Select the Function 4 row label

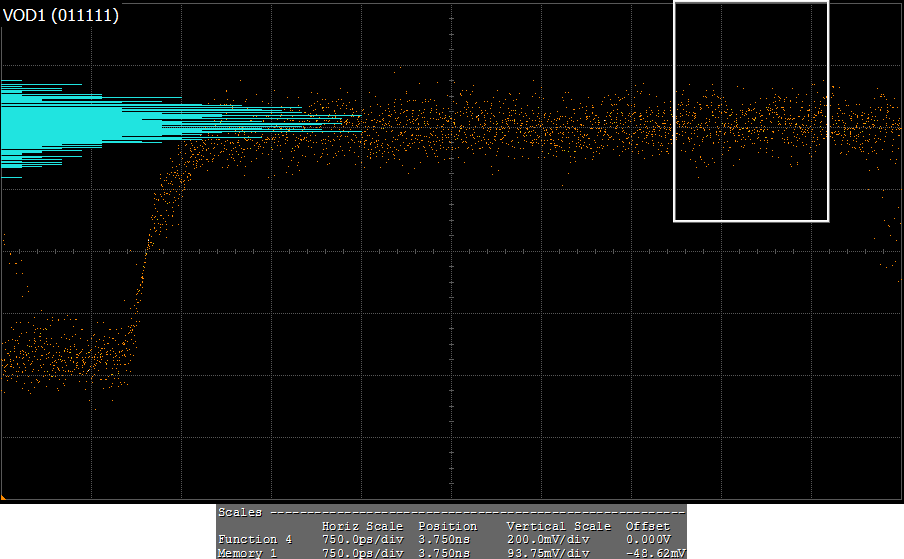[255, 539]
